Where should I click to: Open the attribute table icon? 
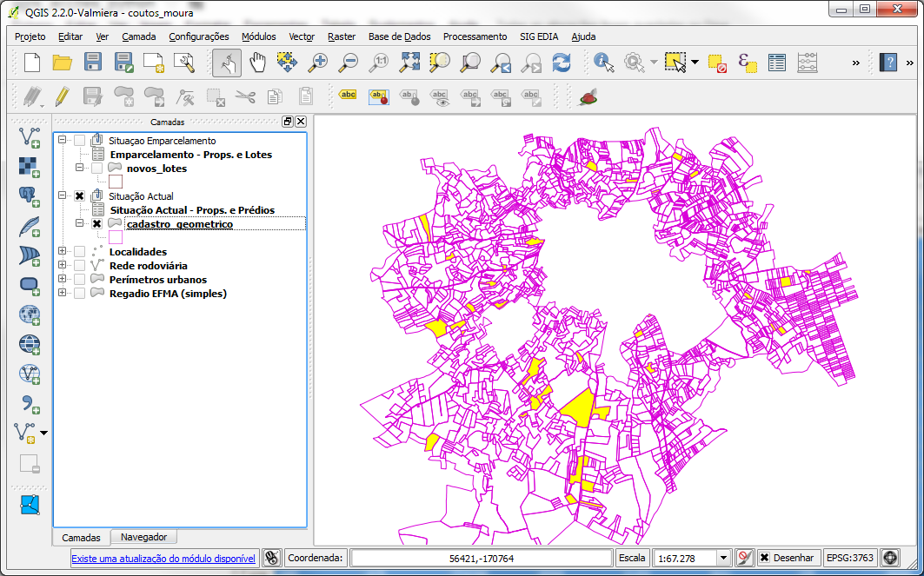click(777, 63)
